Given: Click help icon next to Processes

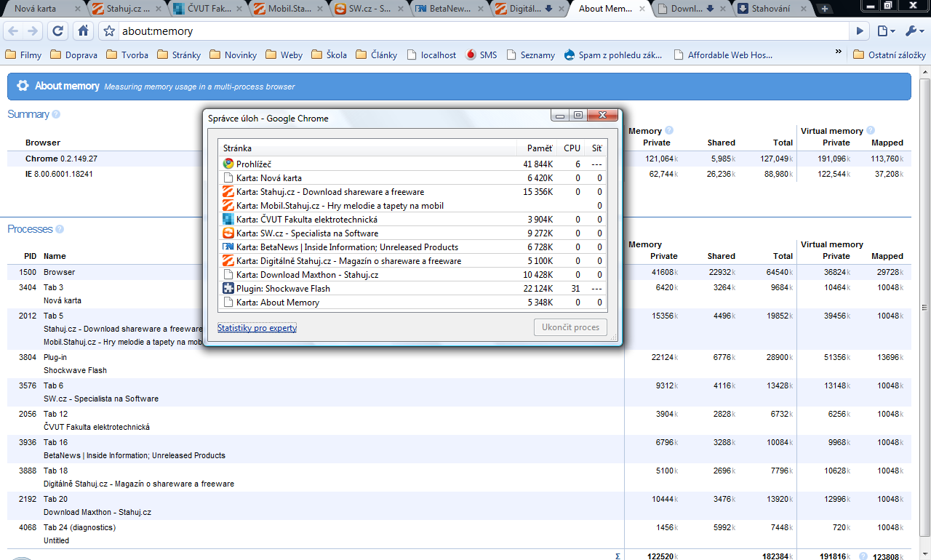Looking at the screenshot, I should (x=60, y=229).
